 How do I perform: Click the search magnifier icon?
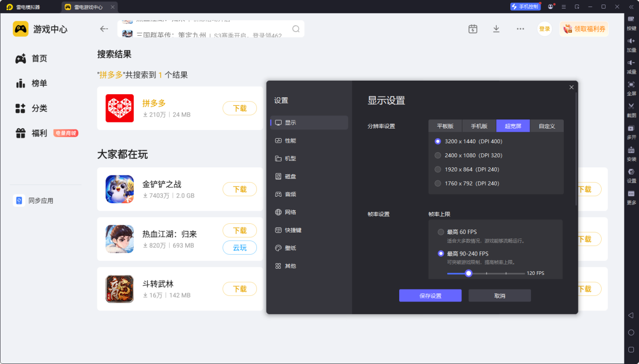(296, 29)
